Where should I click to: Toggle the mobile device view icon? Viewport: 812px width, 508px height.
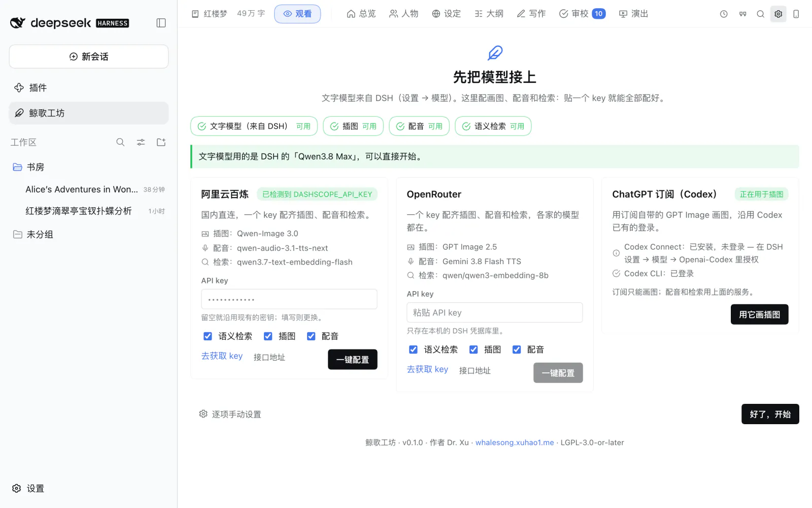796,14
